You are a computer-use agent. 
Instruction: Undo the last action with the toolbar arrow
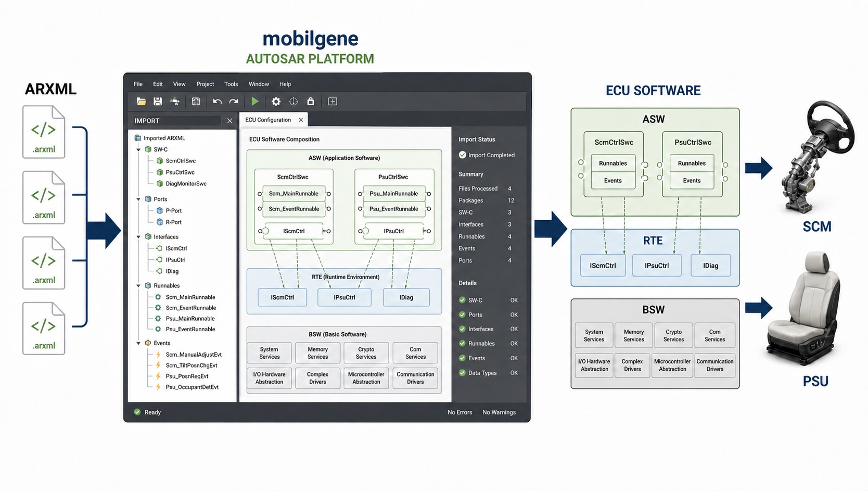[218, 102]
